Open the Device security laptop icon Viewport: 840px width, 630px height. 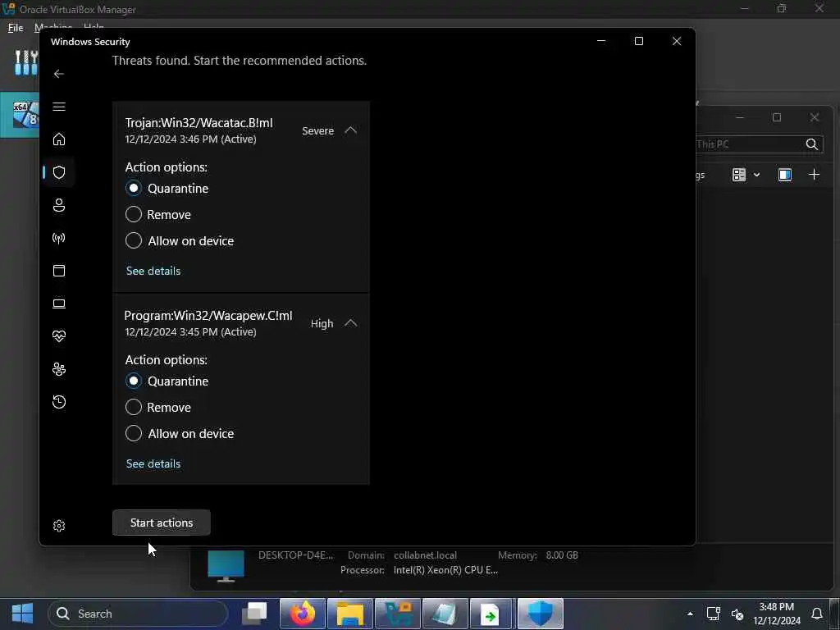pyautogui.click(x=59, y=304)
